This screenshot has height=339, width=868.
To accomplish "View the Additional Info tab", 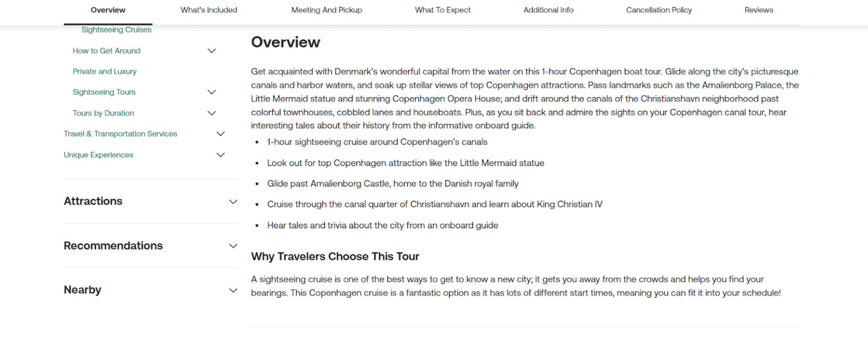I will click(x=548, y=10).
